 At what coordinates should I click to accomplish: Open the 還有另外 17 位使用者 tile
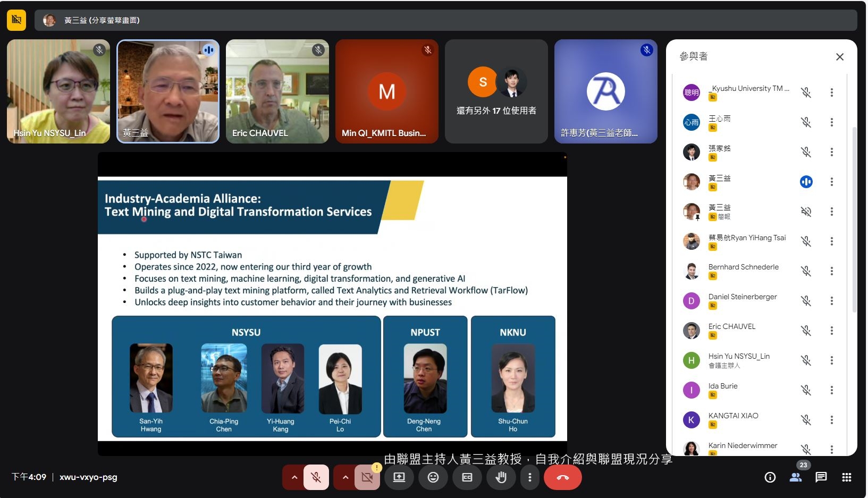496,91
